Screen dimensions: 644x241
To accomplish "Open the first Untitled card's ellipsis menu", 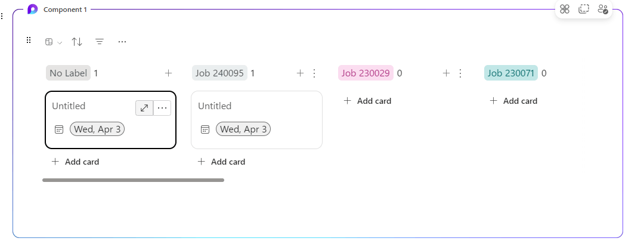I will [162, 108].
